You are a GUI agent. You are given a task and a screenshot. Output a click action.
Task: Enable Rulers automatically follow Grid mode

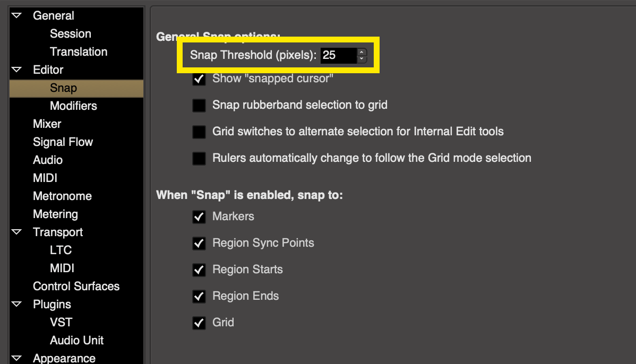coord(199,158)
